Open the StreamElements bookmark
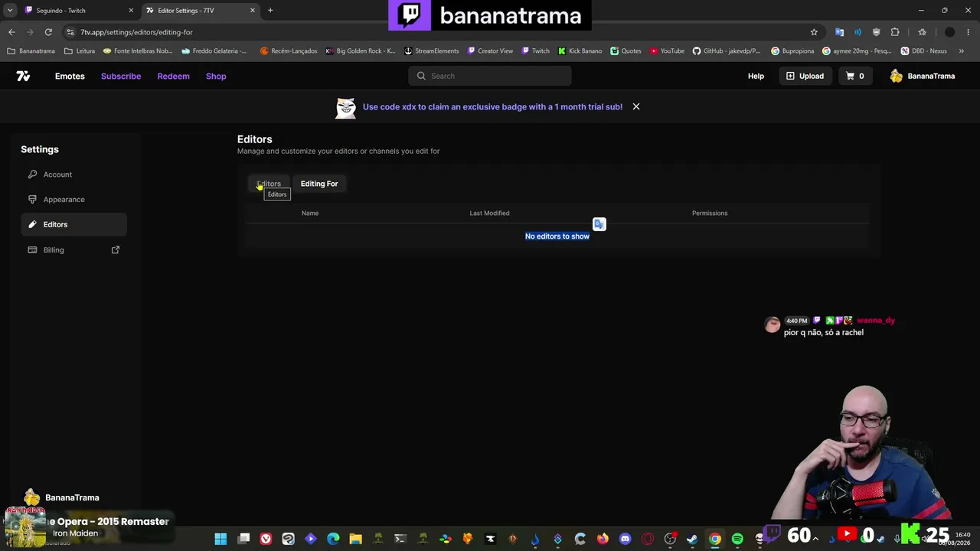 431,51
